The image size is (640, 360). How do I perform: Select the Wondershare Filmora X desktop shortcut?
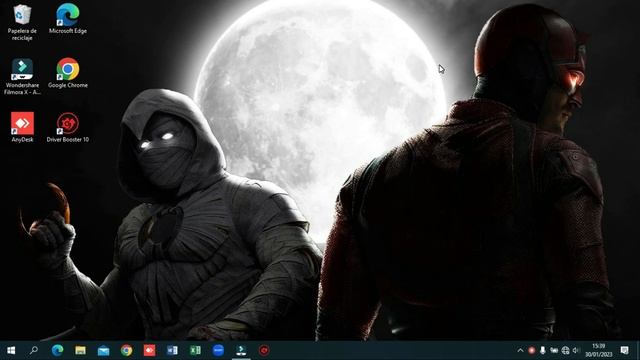(22, 77)
